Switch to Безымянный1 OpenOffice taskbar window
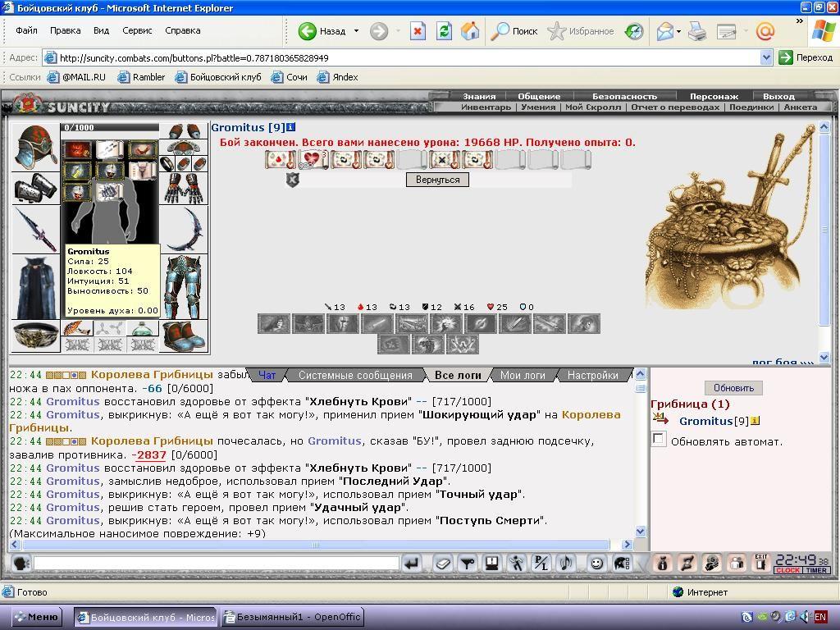Image resolution: width=840 pixels, height=630 pixels. (293, 617)
